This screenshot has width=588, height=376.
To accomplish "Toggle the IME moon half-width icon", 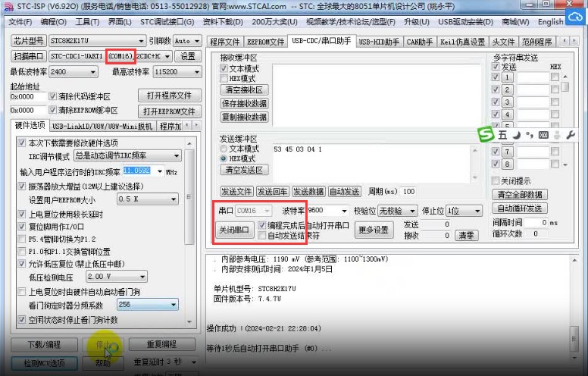I will tap(517, 135).
